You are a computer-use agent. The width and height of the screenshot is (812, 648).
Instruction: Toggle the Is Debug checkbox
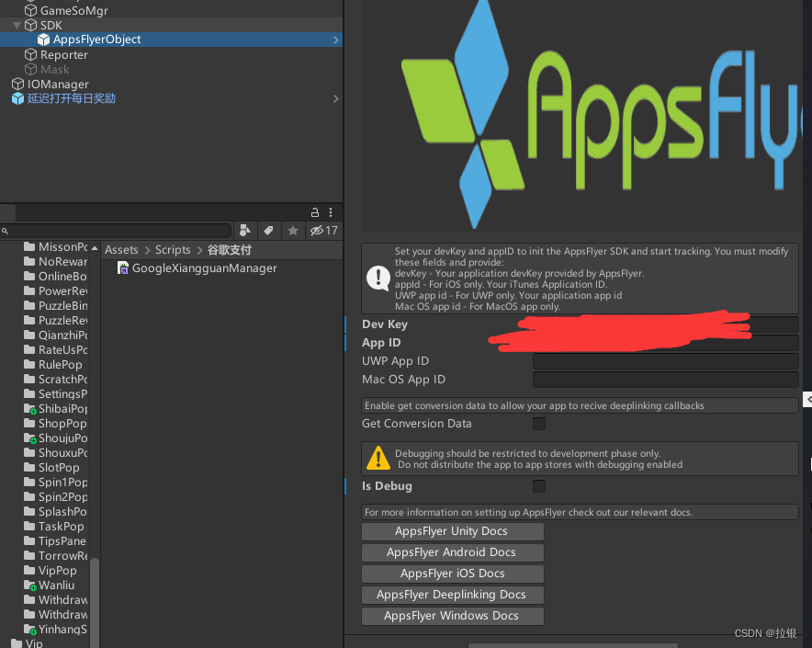tap(538, 486)
